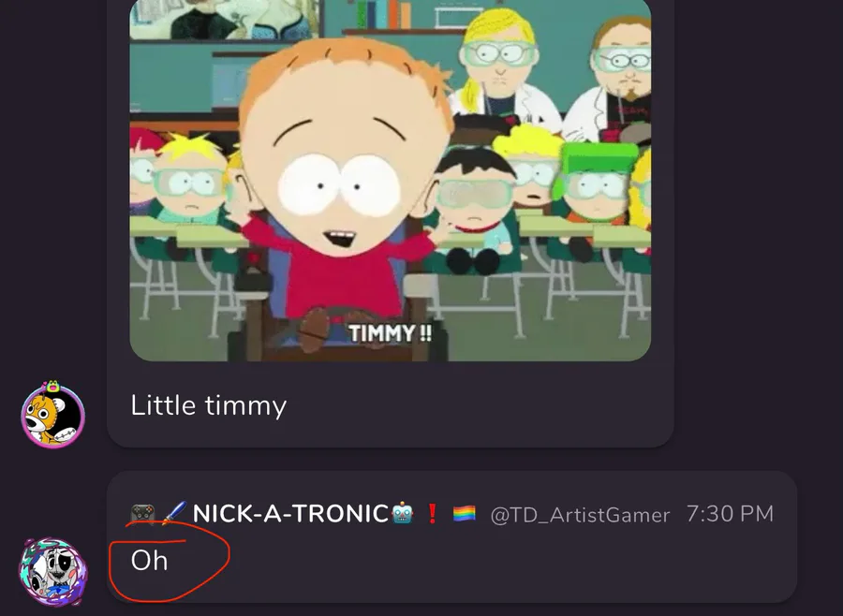Click the "TIMMY !!" caption on GIF
The height and width of the screenshot is (616, 843).
click(390, 332)
